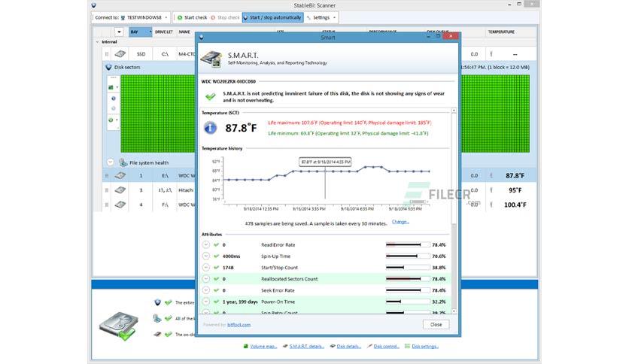The image size is (629, 364).
Task: Click the bay 4 drive icon
Action: [120, 205]
